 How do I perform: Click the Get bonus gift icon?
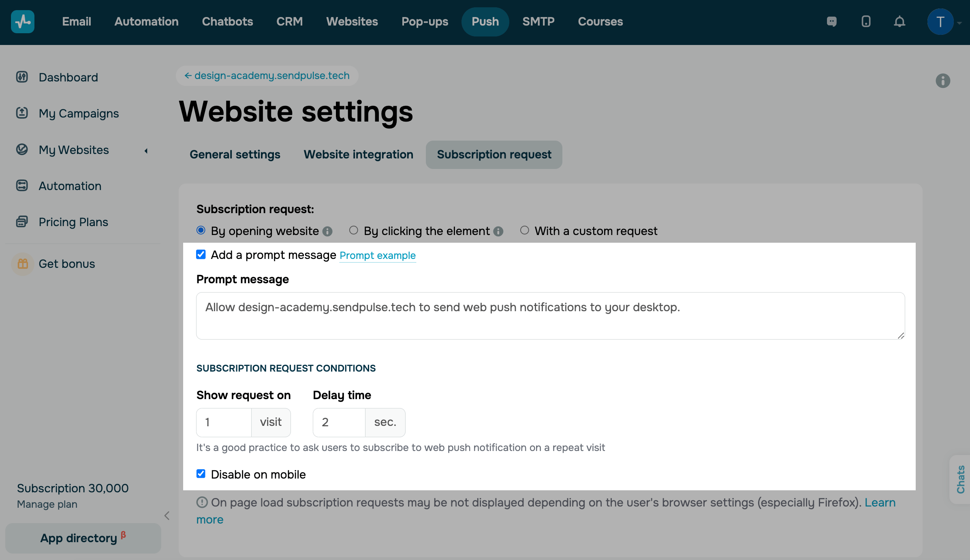coord(23,264)
